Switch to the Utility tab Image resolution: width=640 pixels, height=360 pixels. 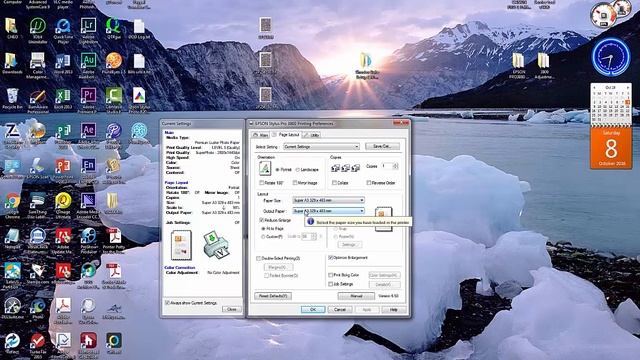pos(312,135)
